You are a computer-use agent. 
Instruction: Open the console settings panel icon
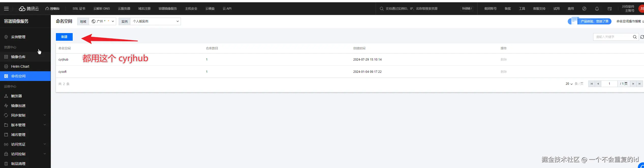[610, 9]
